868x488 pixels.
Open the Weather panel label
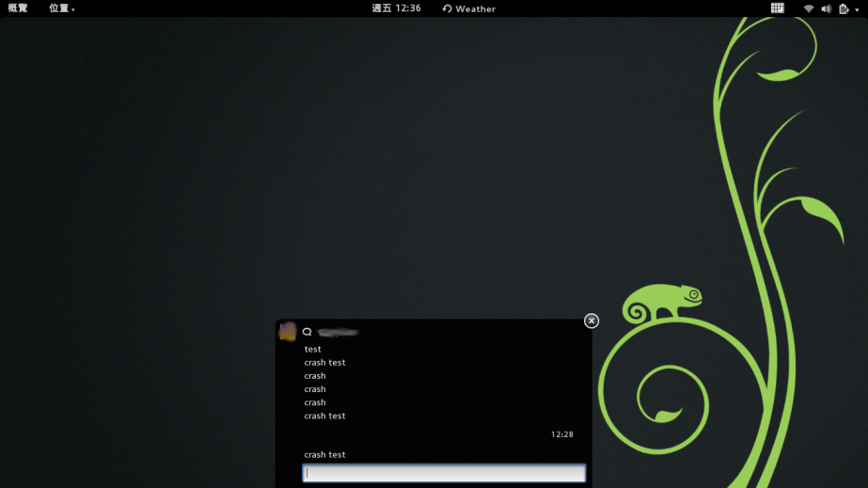click(475, 8)
